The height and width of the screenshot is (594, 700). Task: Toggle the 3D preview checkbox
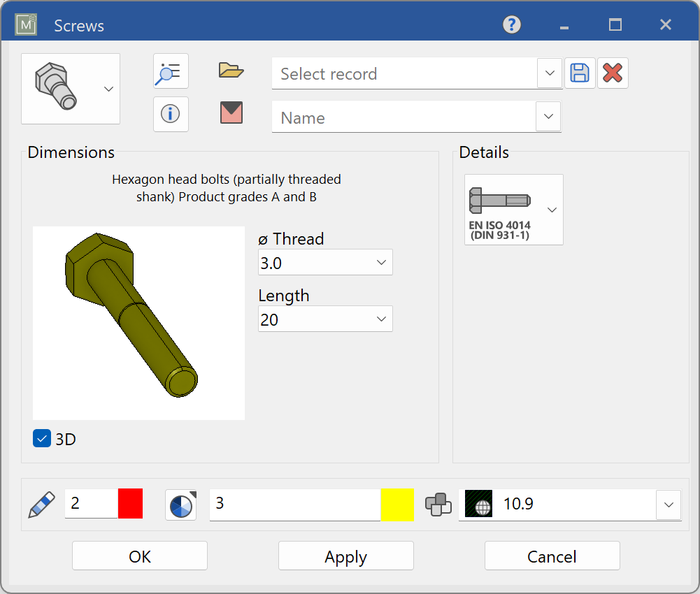(x=41, y=438)
